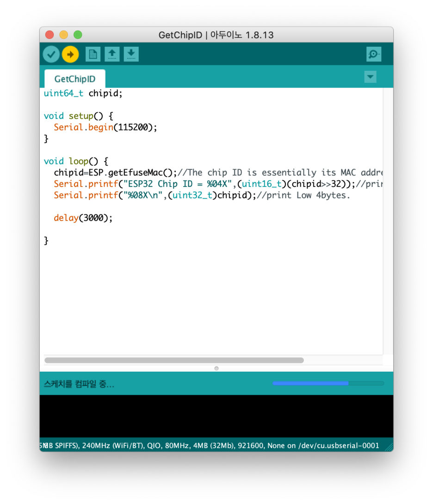Click the red close window button
The height and width of the screenshot is (504, 433).
click(x=50, y=35)
